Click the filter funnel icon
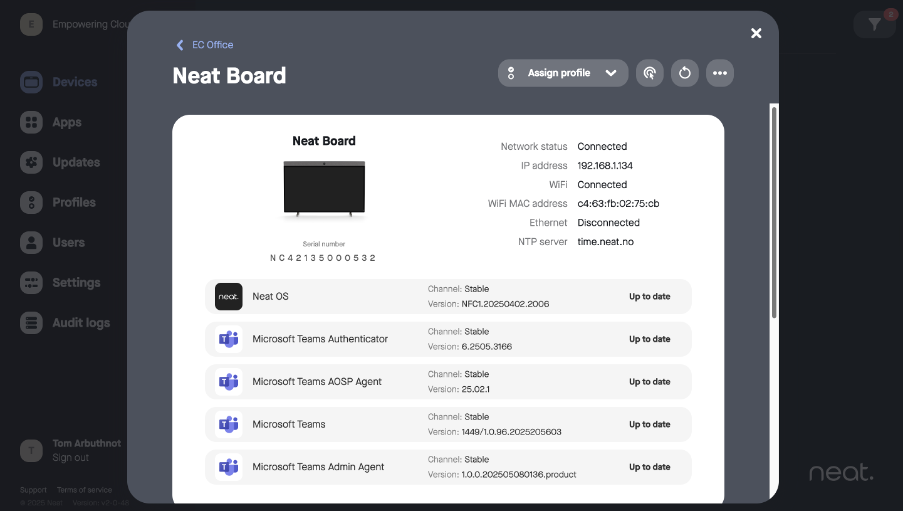Image resolution: width=904 pixels, height=512 pixels. click(874, 24)
